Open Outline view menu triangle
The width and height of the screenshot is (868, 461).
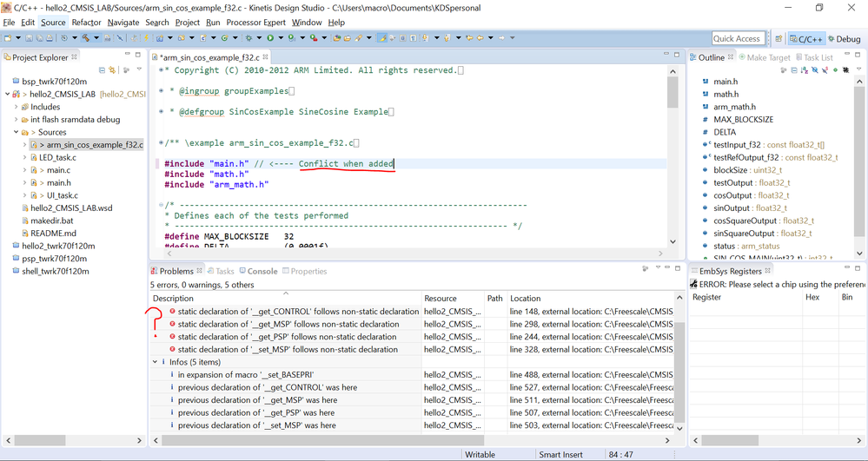[x=859, y=69]
